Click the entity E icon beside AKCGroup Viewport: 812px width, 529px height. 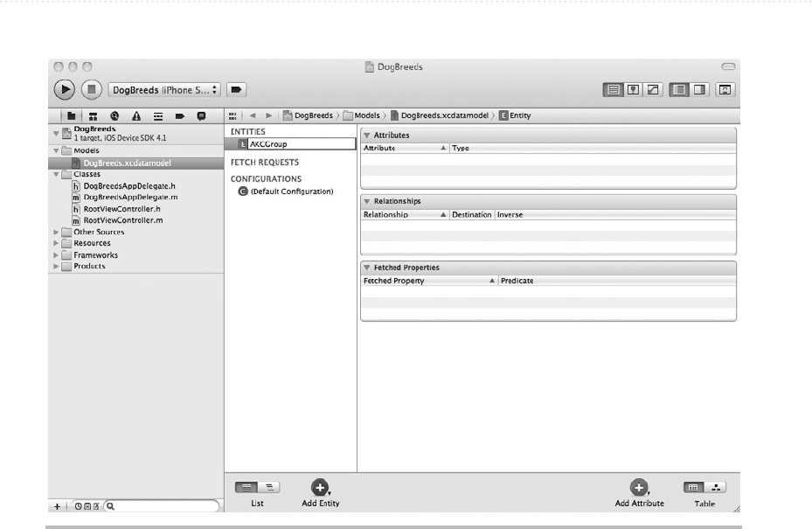click(x=242, y=144)
